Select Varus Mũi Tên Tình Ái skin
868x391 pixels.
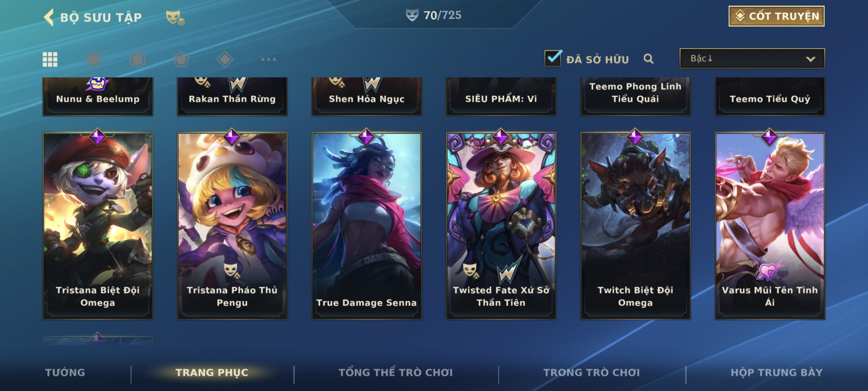tap(770, 225)
